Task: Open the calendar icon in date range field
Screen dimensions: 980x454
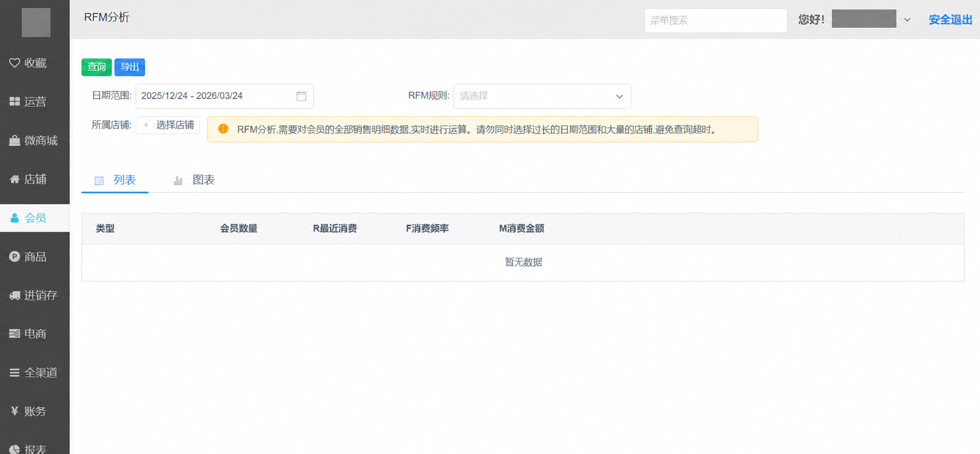Action: [301, 96]
